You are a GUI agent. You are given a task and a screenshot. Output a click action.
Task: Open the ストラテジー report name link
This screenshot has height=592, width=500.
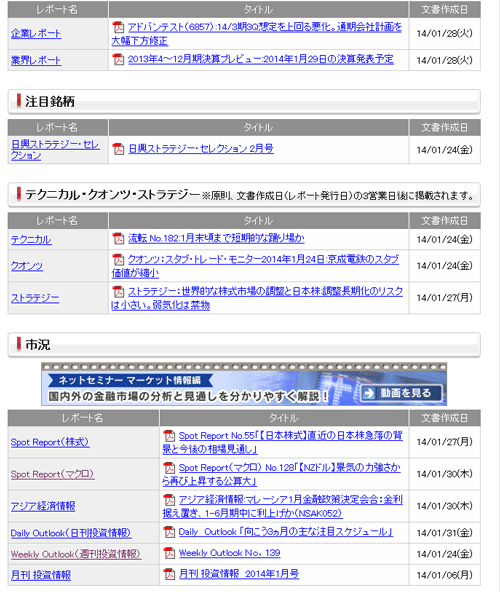(35, 298)
